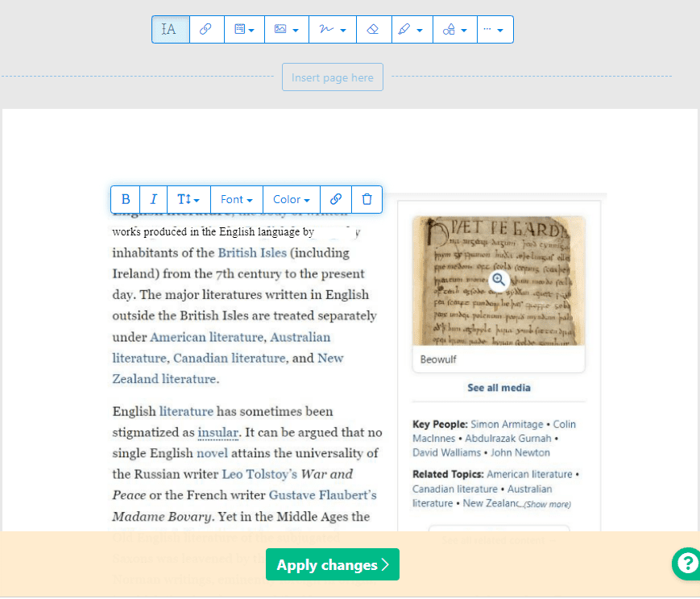700x599 pixels.
Task: Expand the Font dropdown
Action: 236,199
